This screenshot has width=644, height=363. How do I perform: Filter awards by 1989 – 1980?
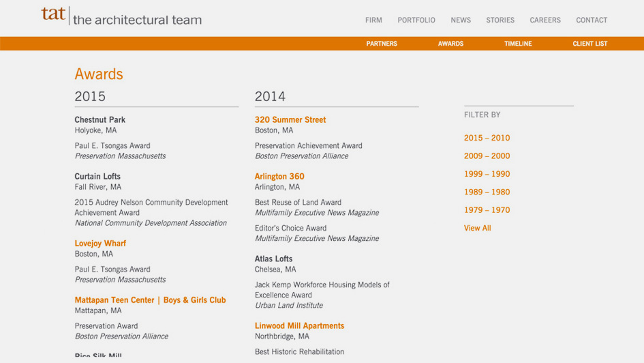[x=487, y=192]
